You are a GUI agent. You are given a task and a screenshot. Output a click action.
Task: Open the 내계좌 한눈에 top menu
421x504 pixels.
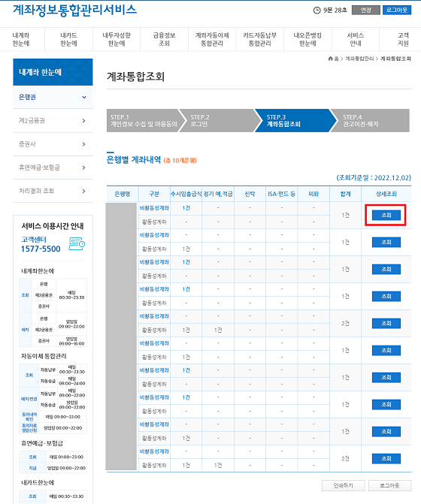pos(21,39)
